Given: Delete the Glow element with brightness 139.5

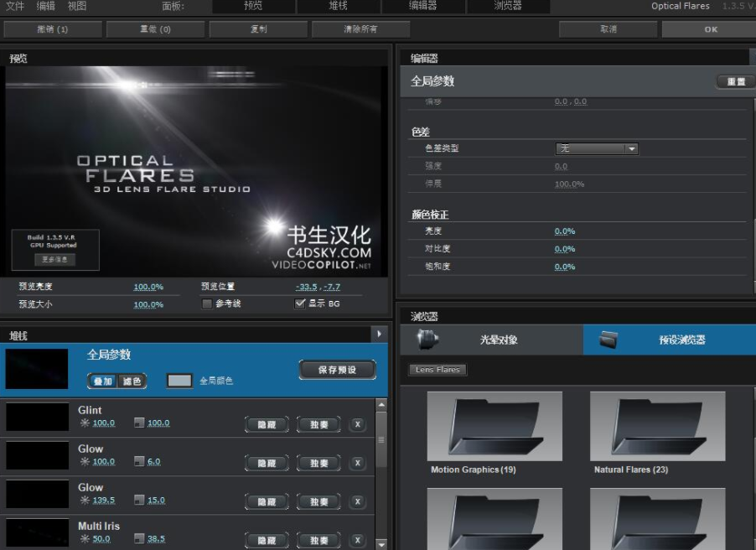Looking at the screenshot, I should (357, 501).
